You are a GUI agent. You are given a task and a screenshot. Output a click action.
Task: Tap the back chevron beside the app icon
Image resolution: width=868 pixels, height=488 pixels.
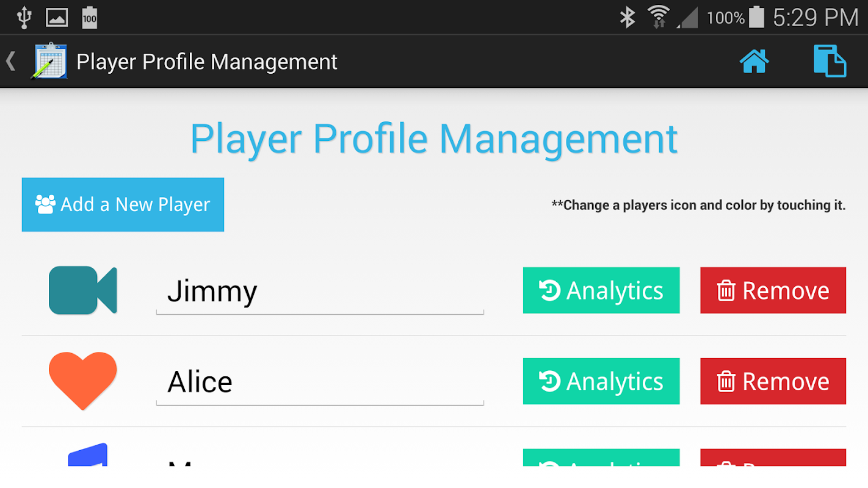coord(10,61)
